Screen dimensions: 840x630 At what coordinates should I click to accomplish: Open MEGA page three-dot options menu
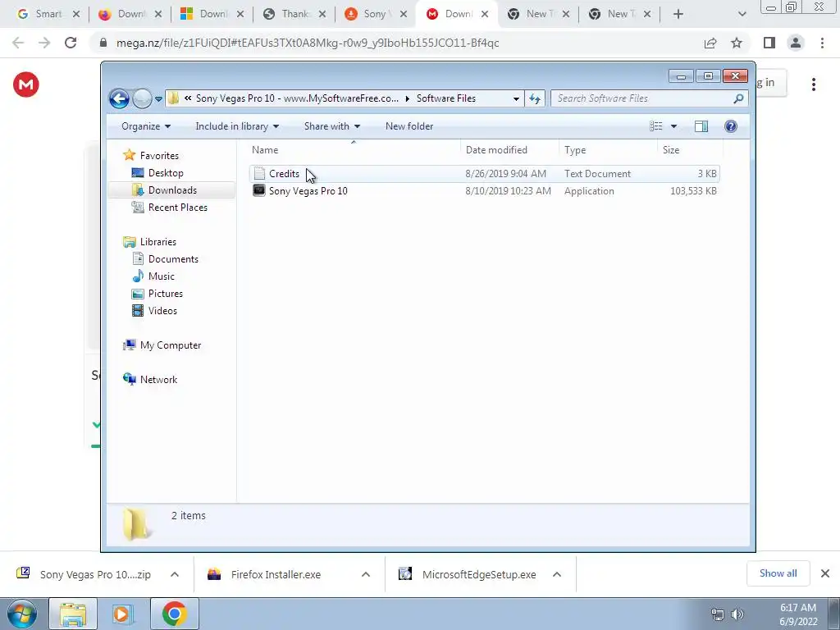tap(813, 84)
